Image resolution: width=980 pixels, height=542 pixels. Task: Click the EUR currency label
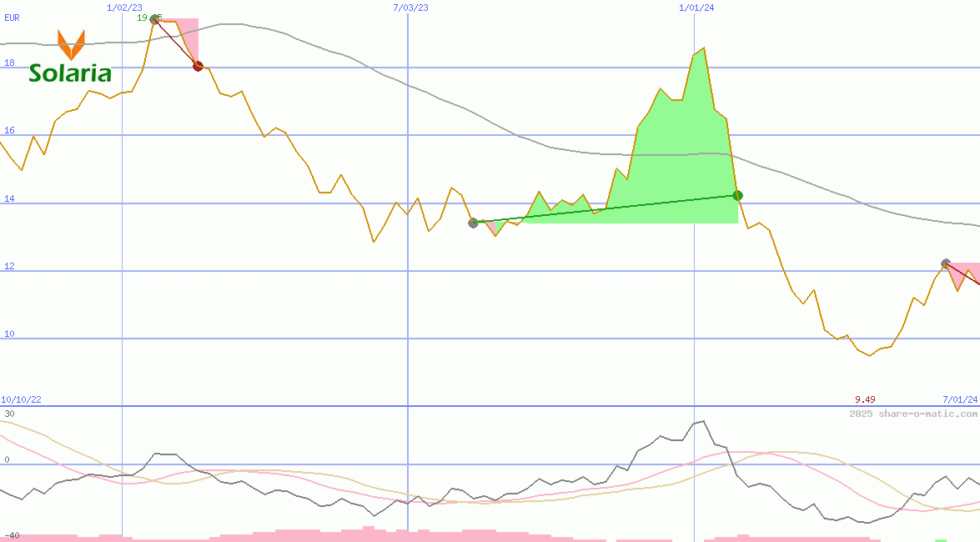pyautogui.click(x=12, y=17)
